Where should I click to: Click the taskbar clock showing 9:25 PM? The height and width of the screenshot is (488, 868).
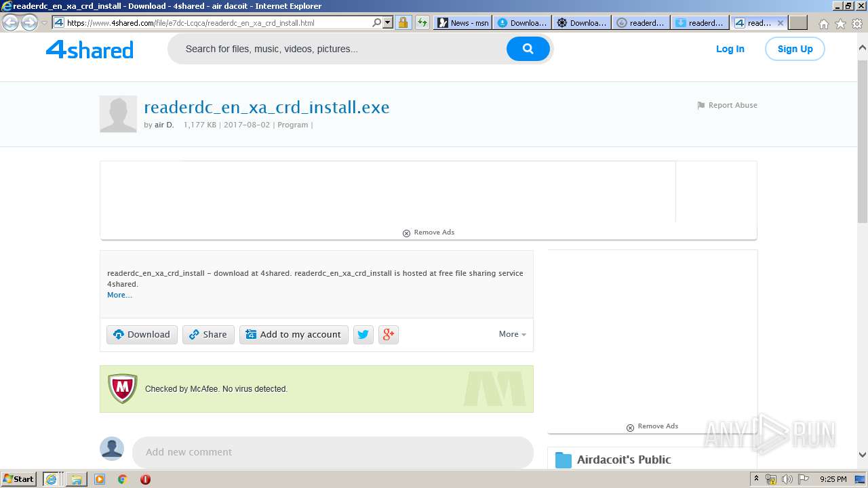pos(833,479)
